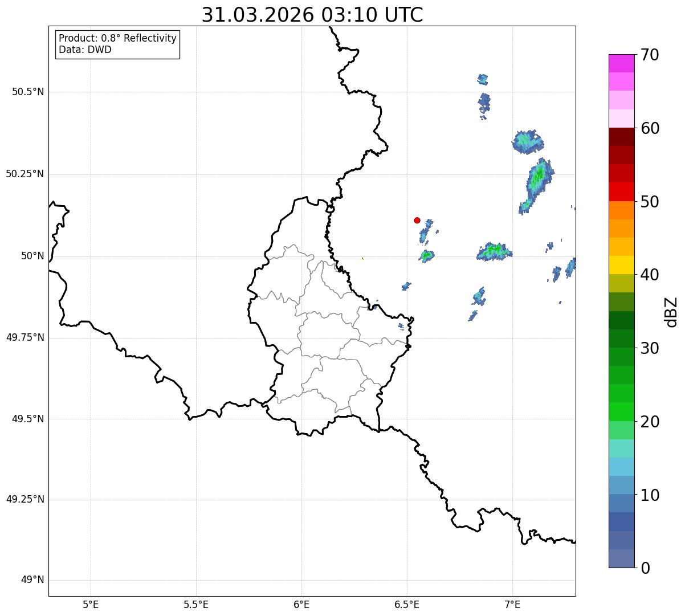Screen dimensions: 685x616
Task: Click the 49.25°N latitude tick label
Action: [x=25, y=500]
